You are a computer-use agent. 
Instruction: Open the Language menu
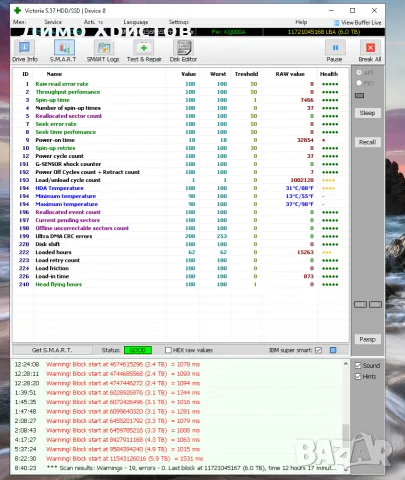click(x=136, y=22)
